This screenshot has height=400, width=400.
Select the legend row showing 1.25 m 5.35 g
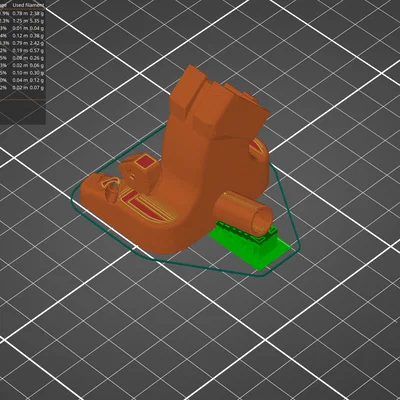pos(22,21)
